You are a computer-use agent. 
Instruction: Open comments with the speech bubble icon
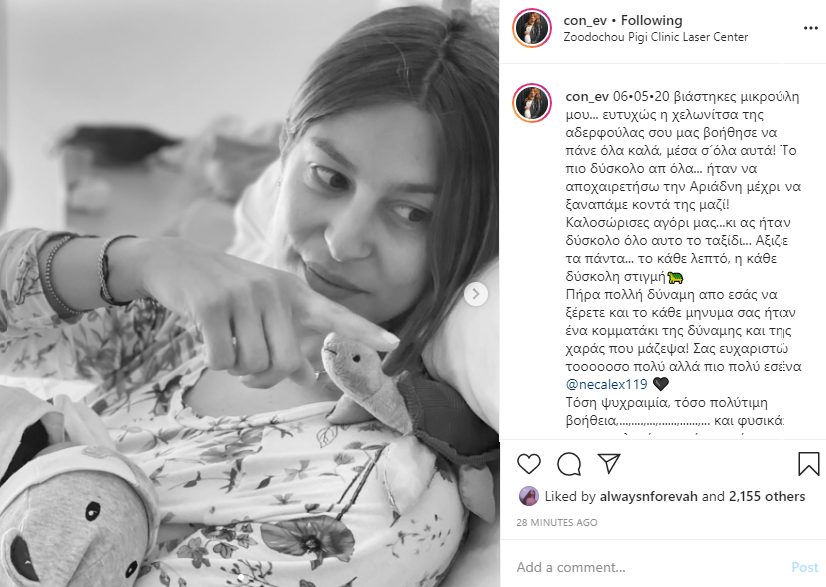pyautogui.click(x=569, y=464)
